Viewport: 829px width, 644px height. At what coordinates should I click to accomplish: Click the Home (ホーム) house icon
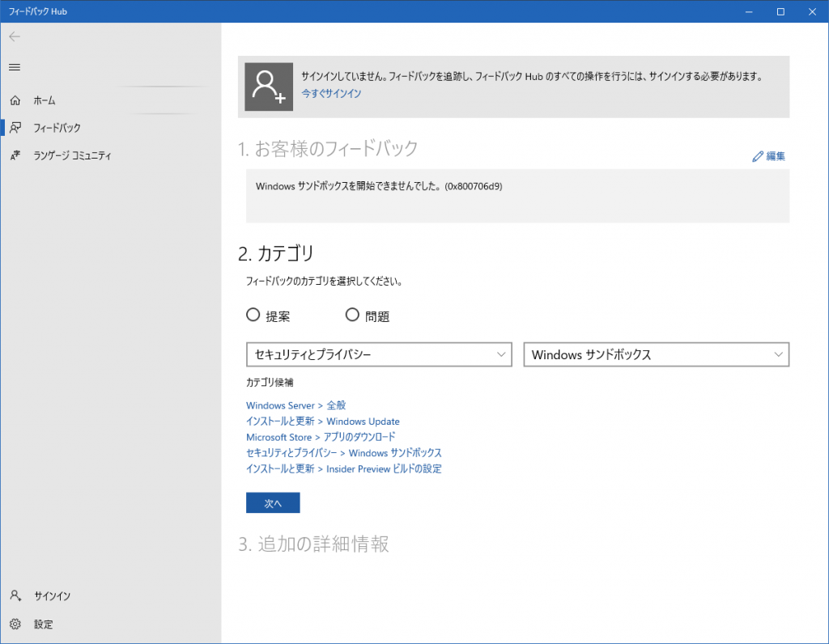[15, 100]
